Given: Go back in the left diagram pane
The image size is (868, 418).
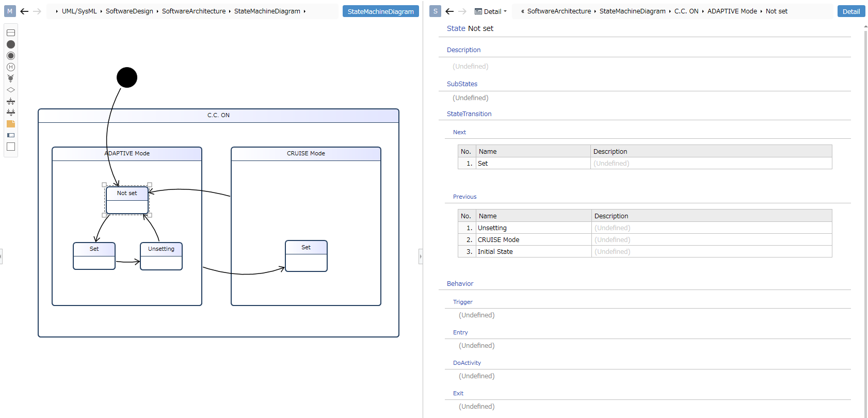Looking at the screenshot, I should (x=24, y=11).
